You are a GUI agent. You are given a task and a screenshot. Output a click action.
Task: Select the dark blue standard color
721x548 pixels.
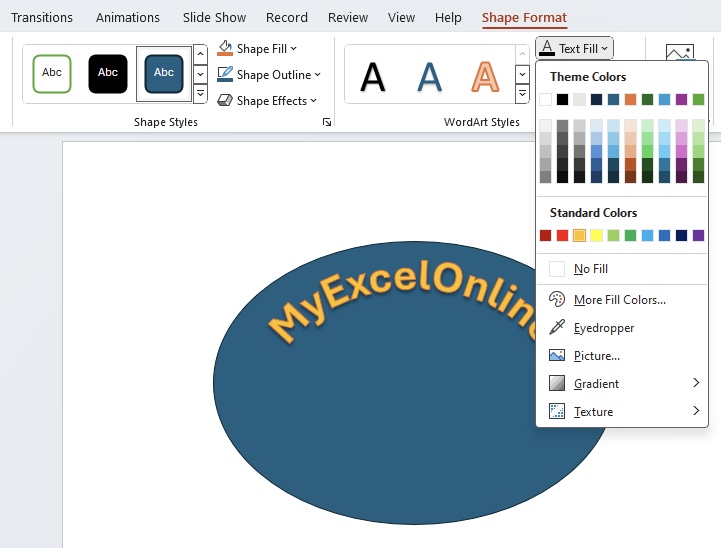pos(681,235)
